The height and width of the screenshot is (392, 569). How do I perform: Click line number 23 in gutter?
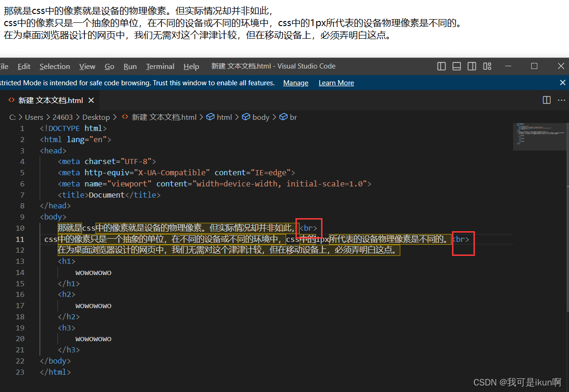coord(20,372)
